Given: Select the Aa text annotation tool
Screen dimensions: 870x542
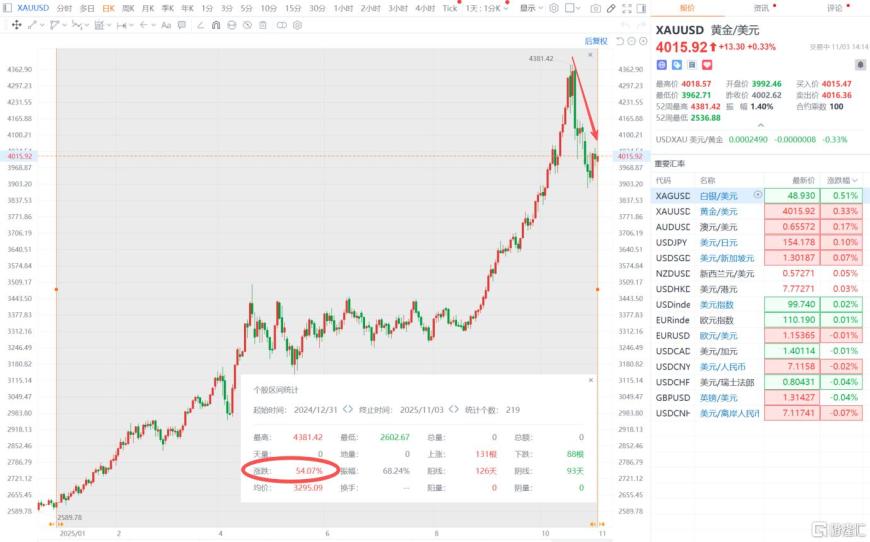Looking at the screenshot, I should [x=165, y=25].
